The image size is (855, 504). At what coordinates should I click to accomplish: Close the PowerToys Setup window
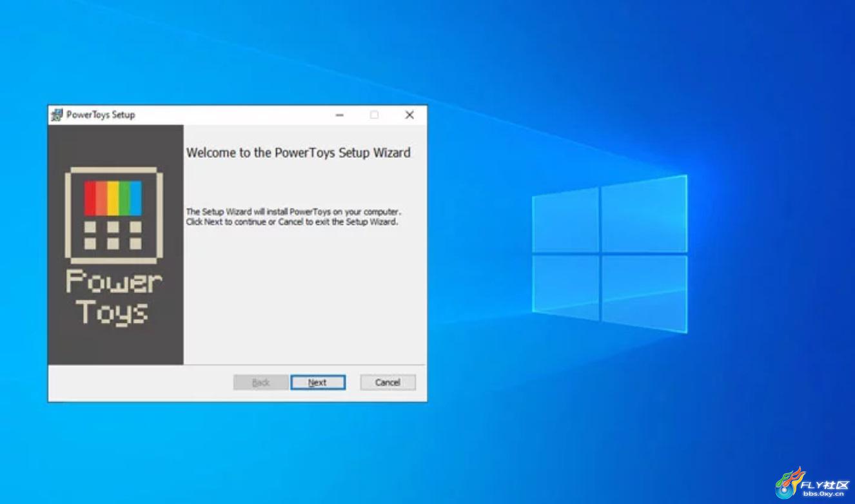click(x=409, y=115)
